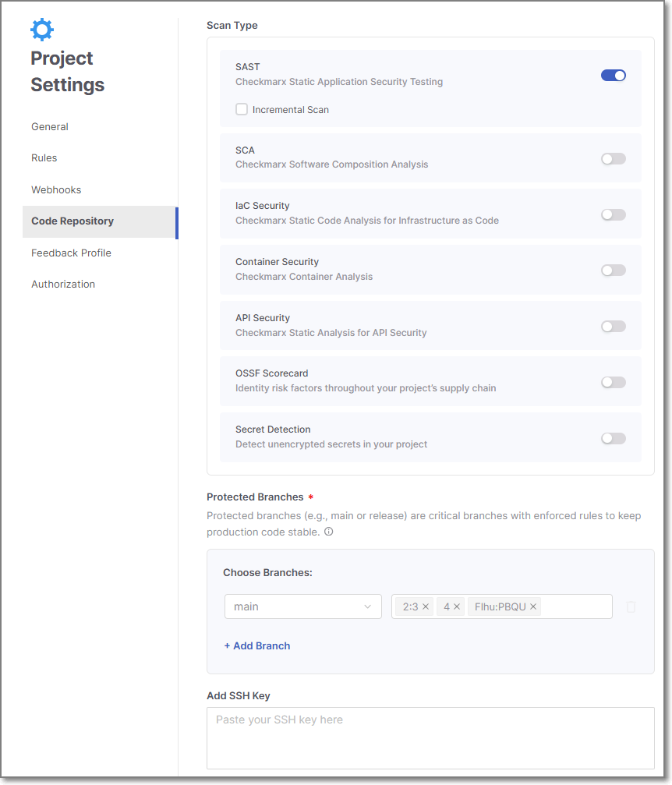Remove the Flhu:PBQU tag with its X
672x785 pixels.
[x=533, y=606]
